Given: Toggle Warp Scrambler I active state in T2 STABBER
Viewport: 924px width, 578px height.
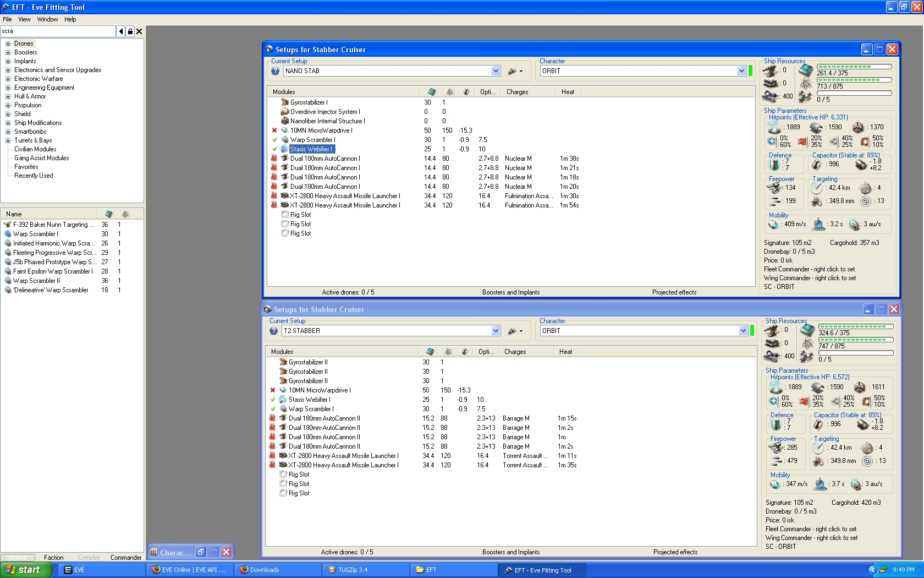Looking at the screenshot, I should (x=272, y=409).
